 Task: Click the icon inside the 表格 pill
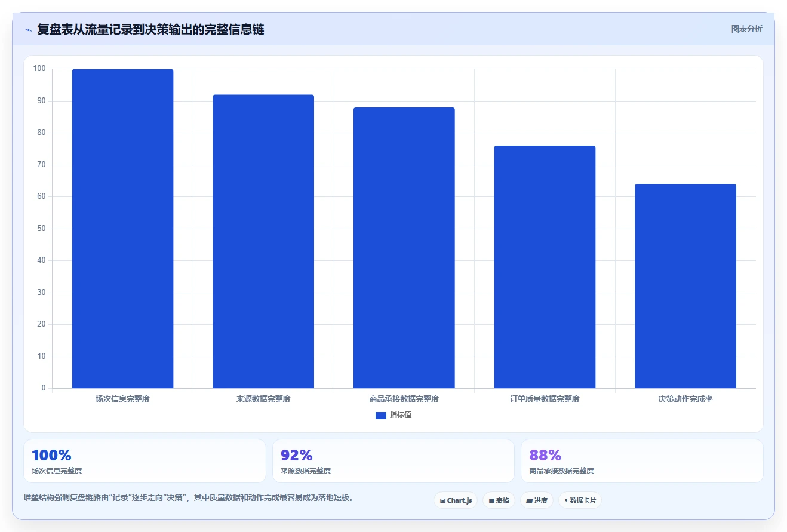(491, 500)
